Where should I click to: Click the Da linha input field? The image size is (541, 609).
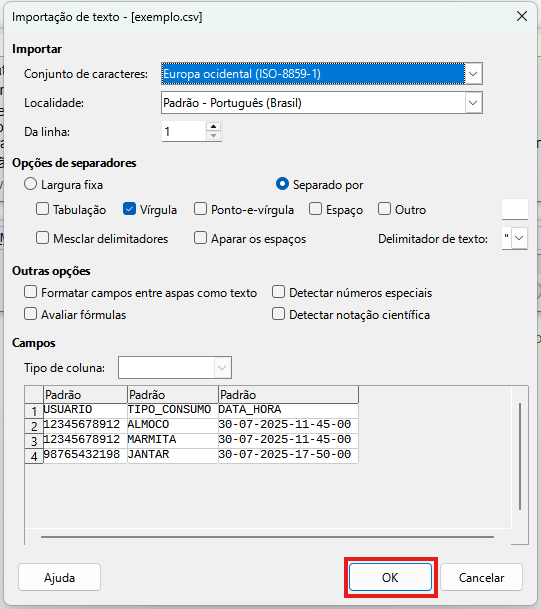pos(184,131)
